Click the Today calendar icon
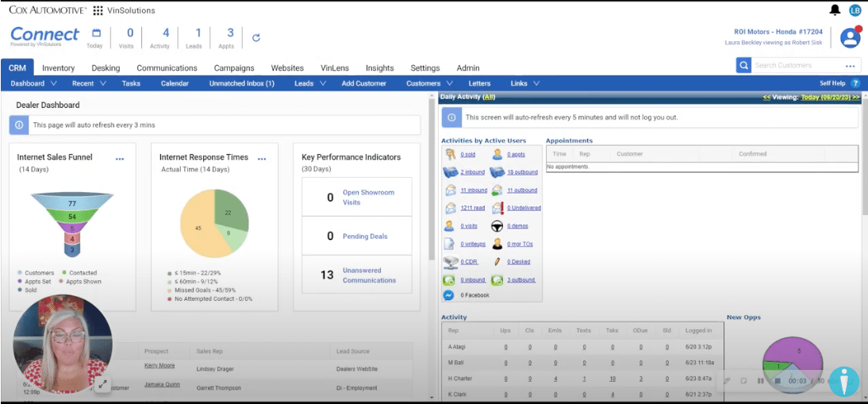 click(96, 33)
